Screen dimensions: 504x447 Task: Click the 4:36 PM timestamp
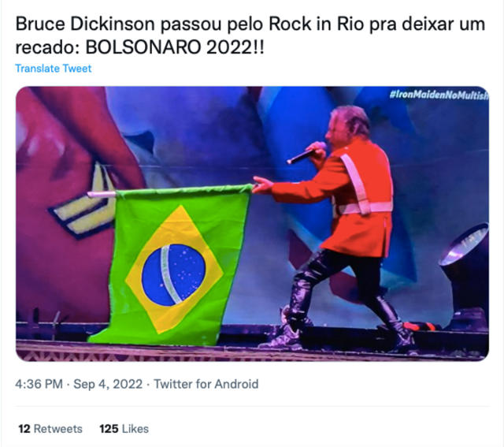39,384
